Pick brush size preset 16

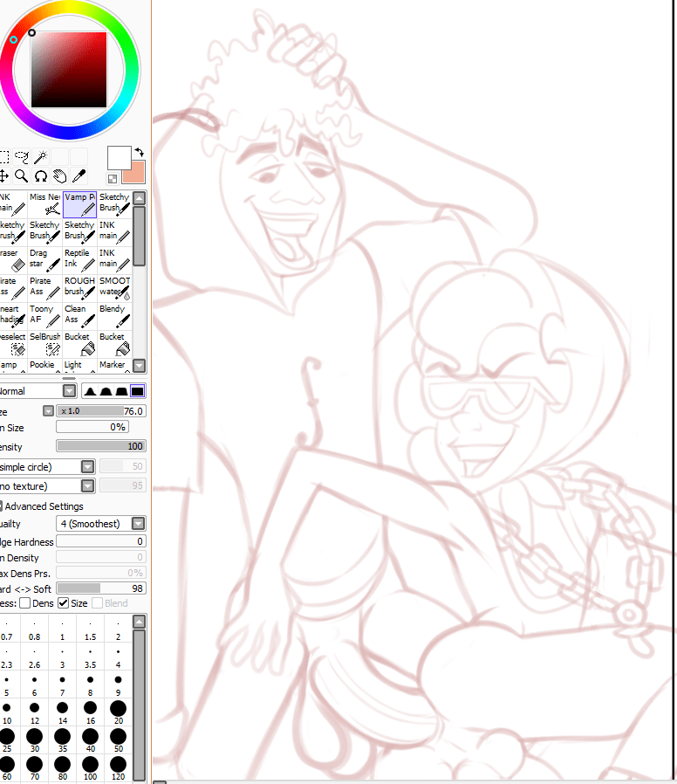[91, 713]
